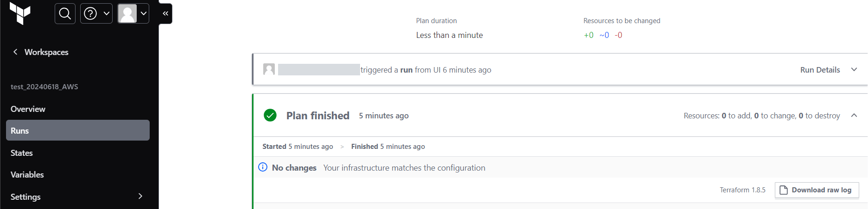Viewport: 868px width, 209px height.
Task: Collapse the Plan finished section chevron
Action: tap(854, 115)
